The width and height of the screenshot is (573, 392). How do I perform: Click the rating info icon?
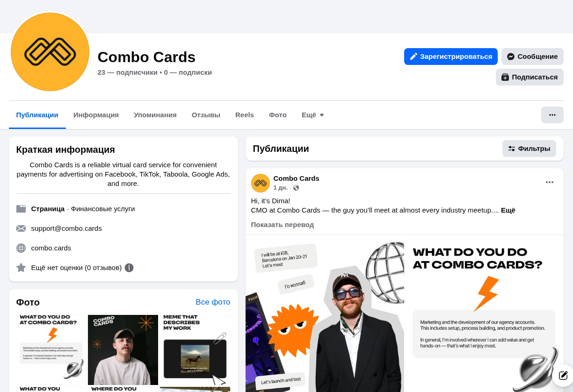[129, 268]
